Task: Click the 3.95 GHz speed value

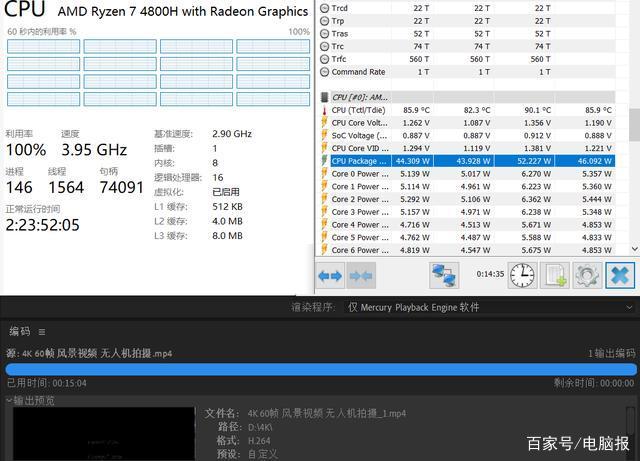Action: tap(94, 150)
